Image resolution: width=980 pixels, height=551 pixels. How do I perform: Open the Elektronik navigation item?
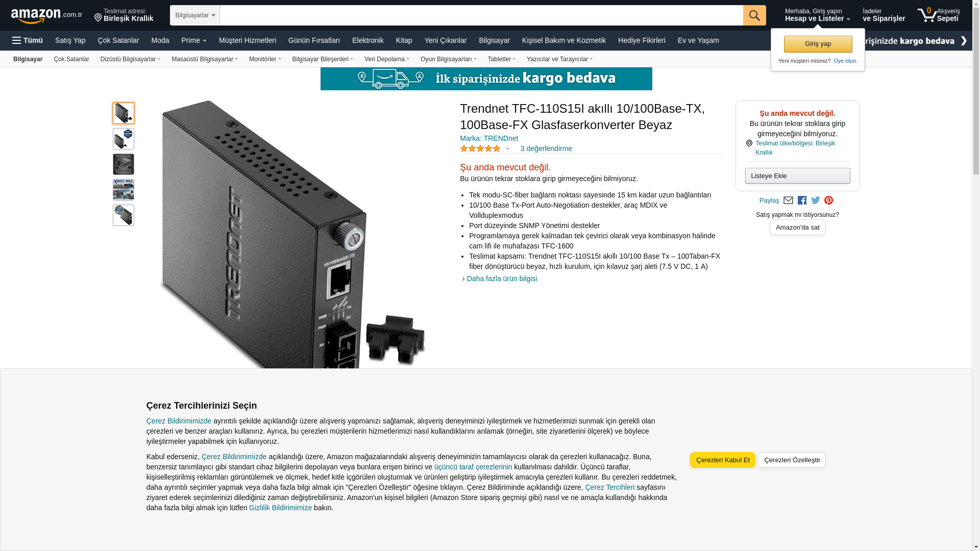pos(367,40)
